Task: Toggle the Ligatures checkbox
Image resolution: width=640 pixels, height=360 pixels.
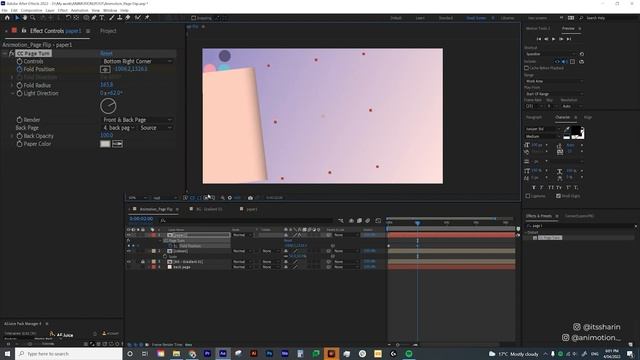Action: tap(528, 196)
